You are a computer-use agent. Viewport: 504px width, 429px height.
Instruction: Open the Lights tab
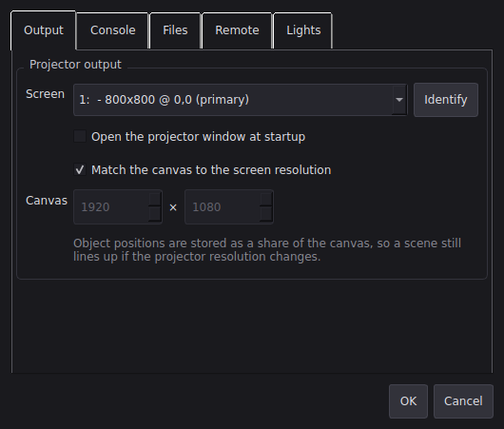303,30
